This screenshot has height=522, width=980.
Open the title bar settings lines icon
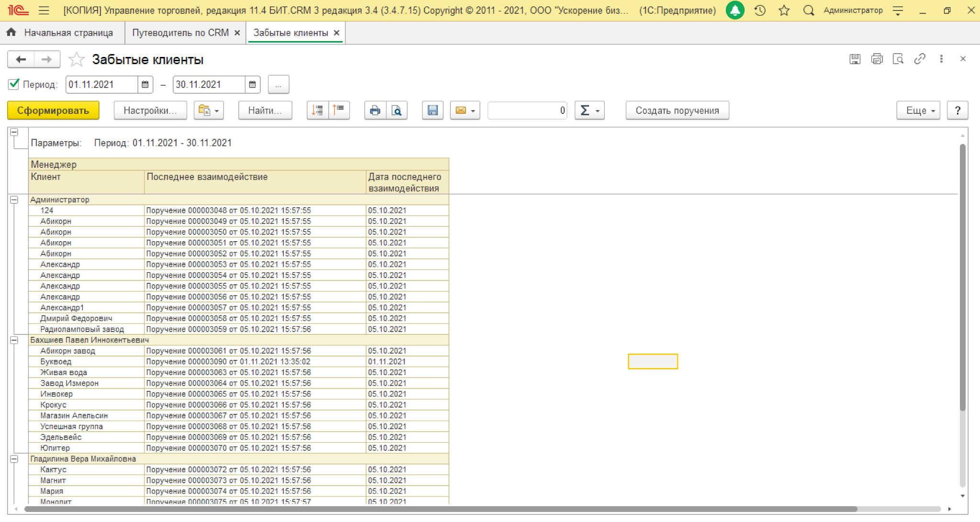click(x=898, y=11)
